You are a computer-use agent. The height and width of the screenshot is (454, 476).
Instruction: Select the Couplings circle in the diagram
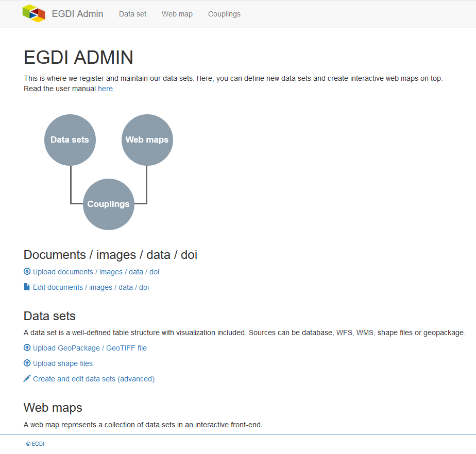click(108, 204)
